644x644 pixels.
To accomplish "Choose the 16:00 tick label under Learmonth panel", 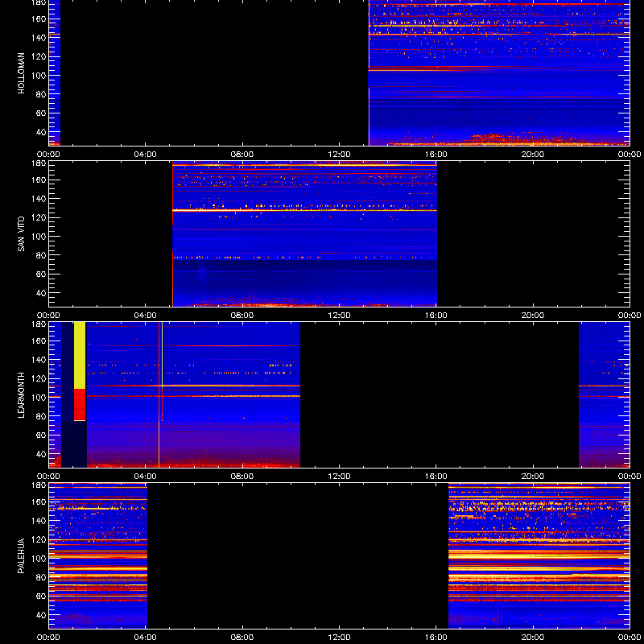I will pyautogui.click(x=436, y=477).
